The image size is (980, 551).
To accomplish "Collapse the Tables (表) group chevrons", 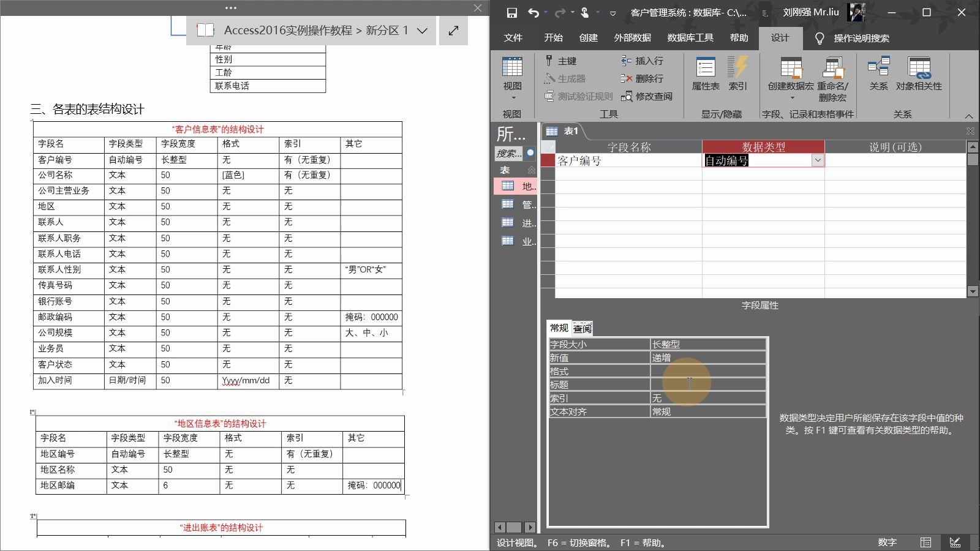I will (531, 170).
